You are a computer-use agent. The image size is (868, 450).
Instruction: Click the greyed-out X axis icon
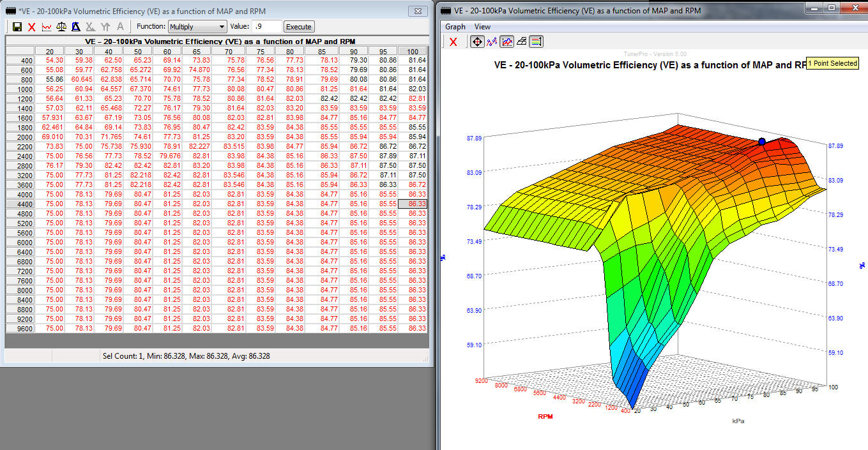tap(91, 27)
